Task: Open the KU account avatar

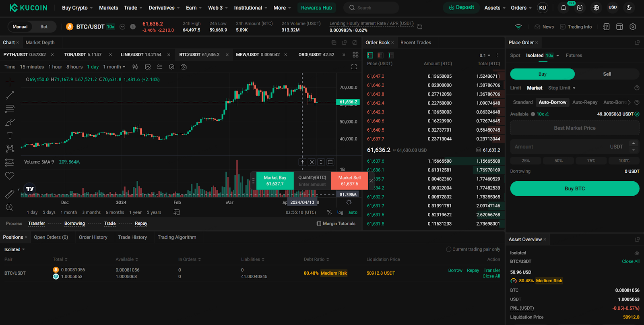Action: click(543, 8)
